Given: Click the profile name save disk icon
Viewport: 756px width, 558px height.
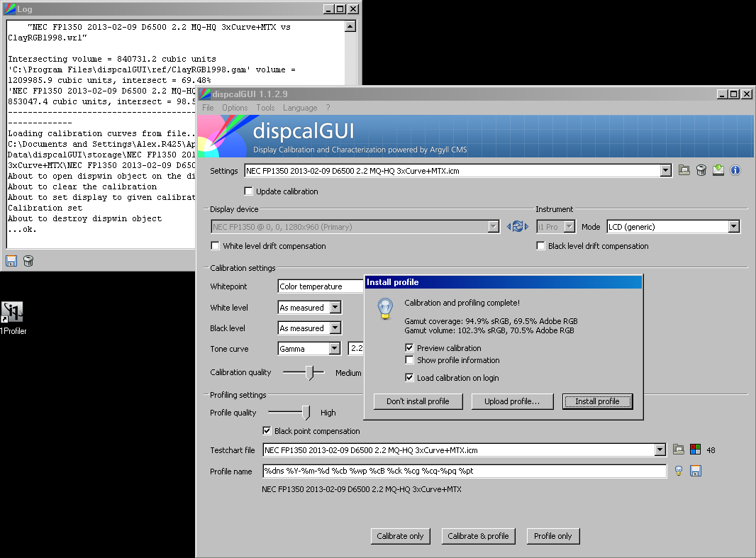Looking at the screenshot, I should click(695, 471).
